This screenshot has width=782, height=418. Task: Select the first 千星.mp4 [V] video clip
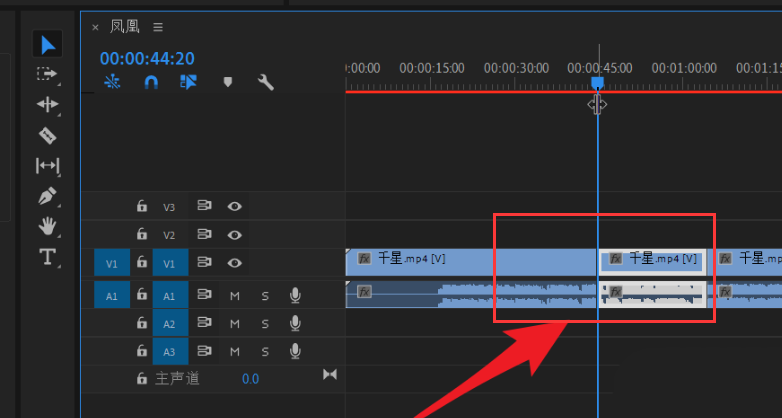pyautogui.click(x=471, y=262)
